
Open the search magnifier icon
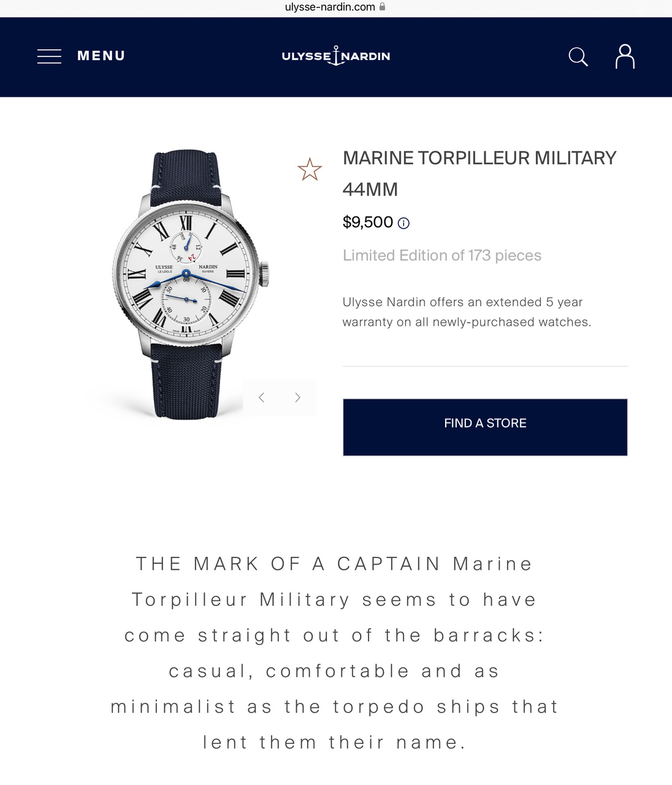pyautogui.click(x=578, y=56)
